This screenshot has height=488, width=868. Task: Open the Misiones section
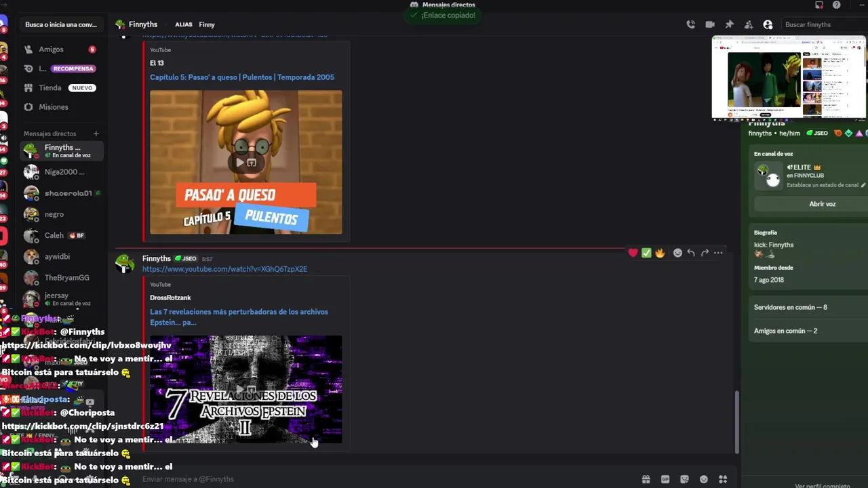point(61,107)
